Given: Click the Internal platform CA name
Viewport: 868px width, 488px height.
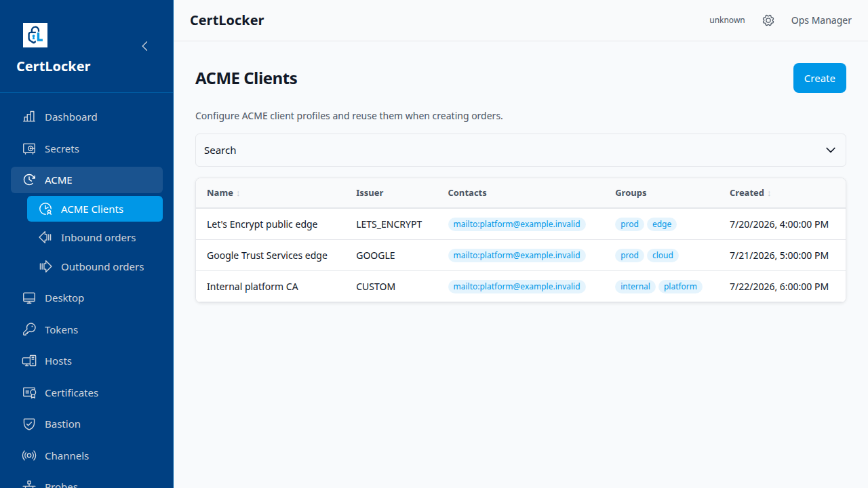Looking at the screenshot, I should 252,287.
